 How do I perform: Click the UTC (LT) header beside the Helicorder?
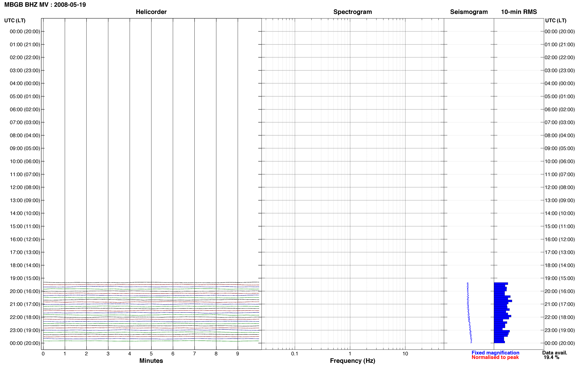[x=15, y=20]
